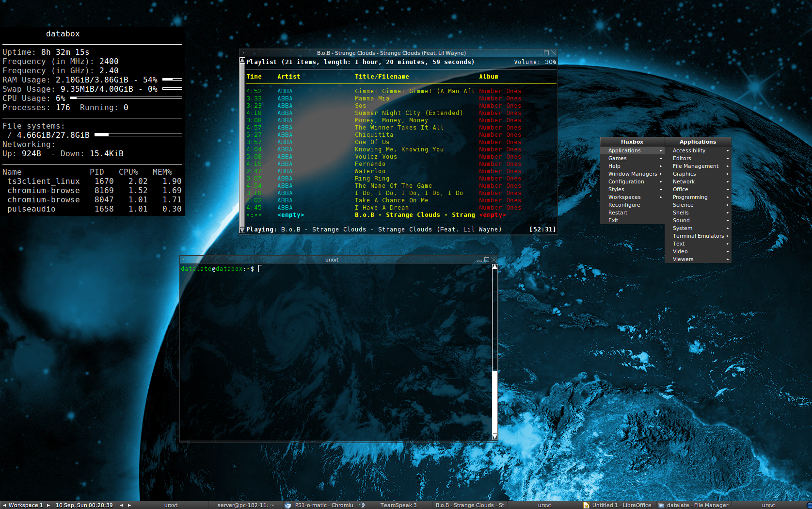This screenshot has width=812, height=509.
Task: Expand the Office submenu arrow
Action: [x=727, y=189]
